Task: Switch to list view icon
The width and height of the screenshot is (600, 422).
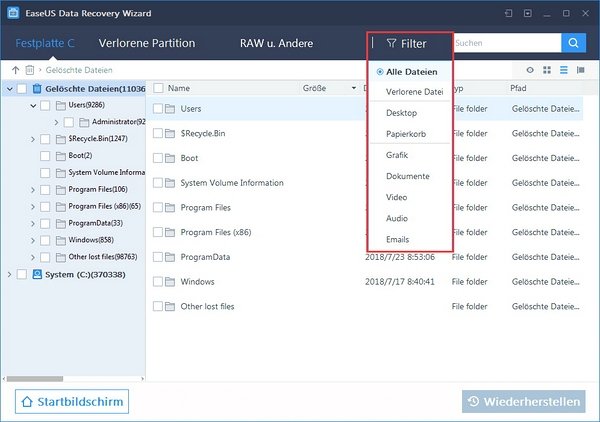Action: (564, 70)
